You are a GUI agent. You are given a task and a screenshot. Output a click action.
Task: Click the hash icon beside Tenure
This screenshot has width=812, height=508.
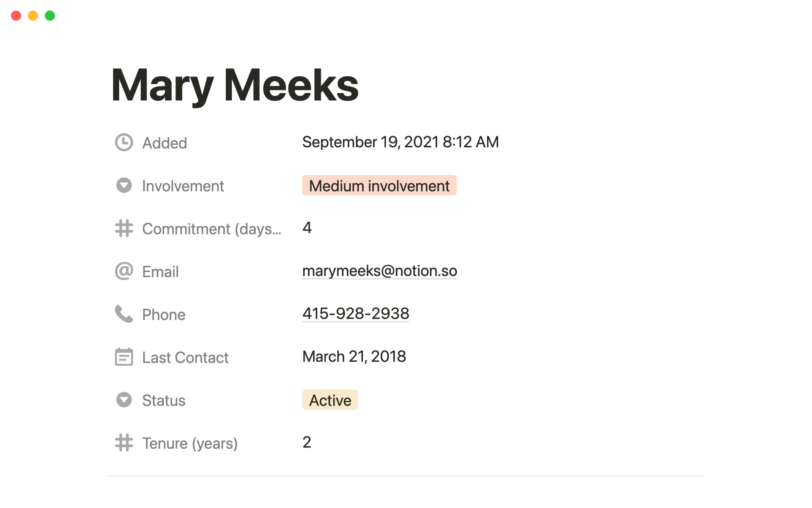(124, 443)
